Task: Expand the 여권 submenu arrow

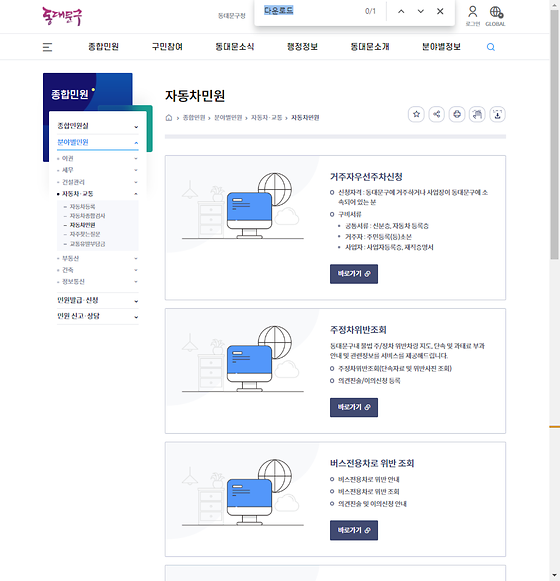Action: (x=136, y=159)
